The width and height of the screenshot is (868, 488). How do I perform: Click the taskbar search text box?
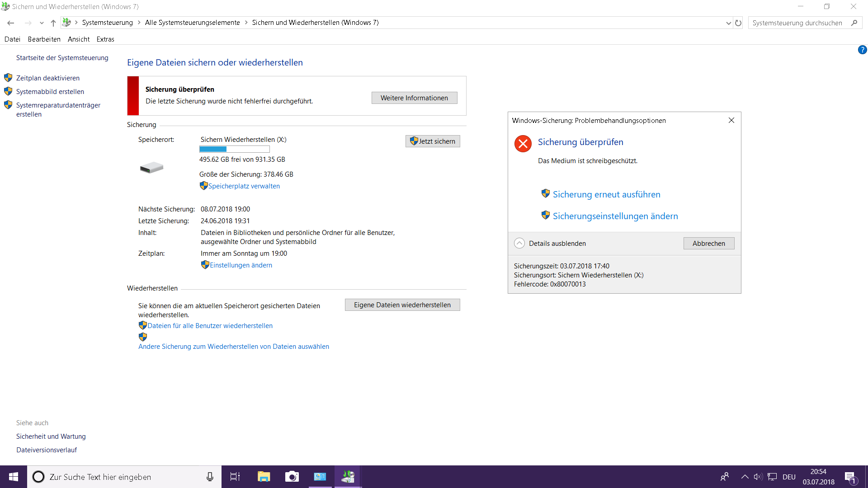tap(124, 477)
